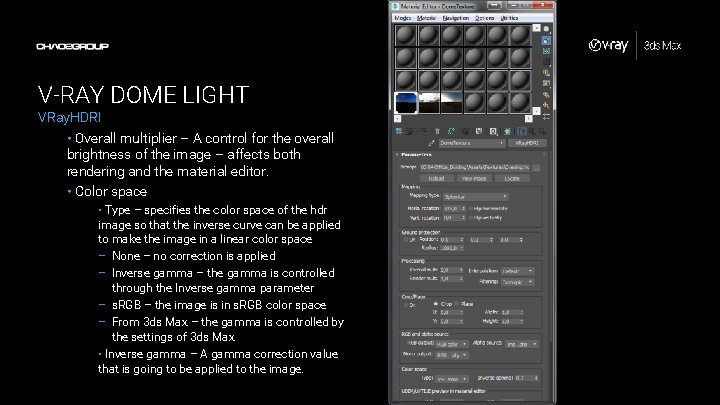Open the Navigation menu

pyautogui.click(x=456, y=18)
